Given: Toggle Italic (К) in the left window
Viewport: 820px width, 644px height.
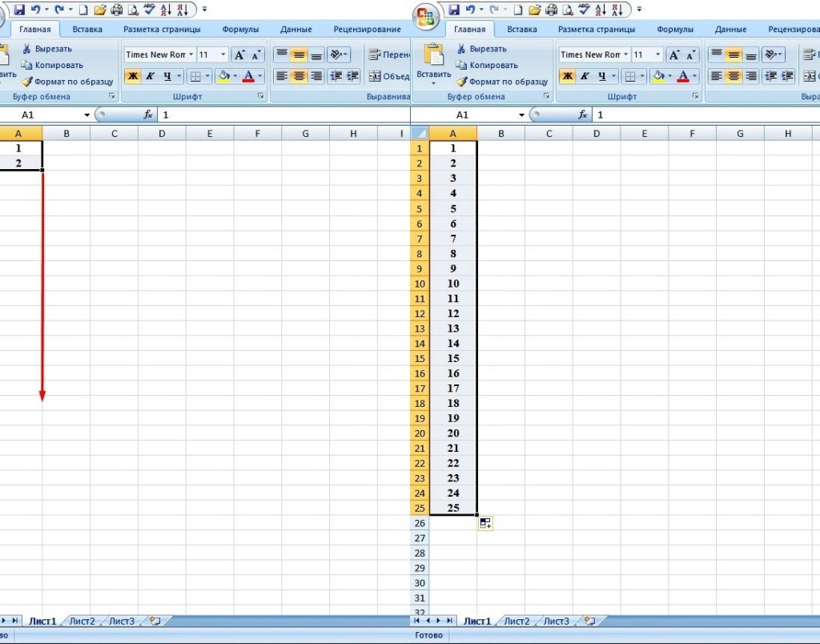Looking at the screenshot, I should [x=150, y=77].
